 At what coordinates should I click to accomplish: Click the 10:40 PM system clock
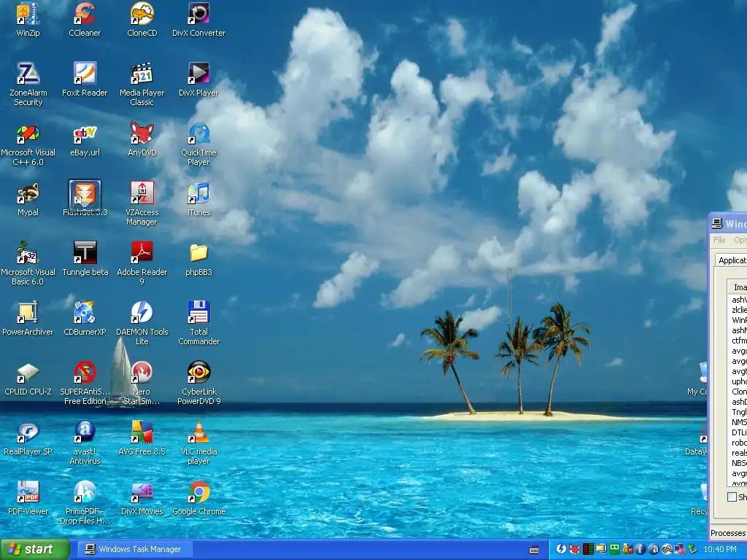click(720, 549)
